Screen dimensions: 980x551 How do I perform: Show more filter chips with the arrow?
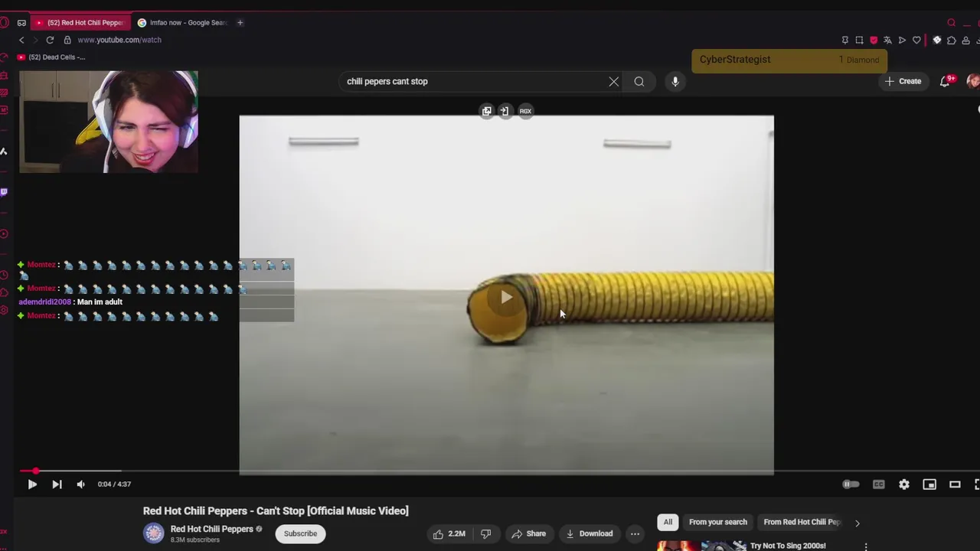coord(857,523)
